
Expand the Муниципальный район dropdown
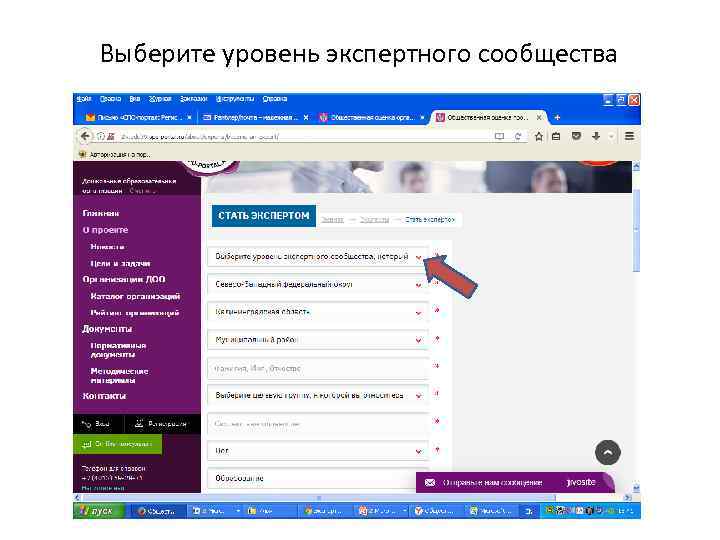[x=318, y=340]
